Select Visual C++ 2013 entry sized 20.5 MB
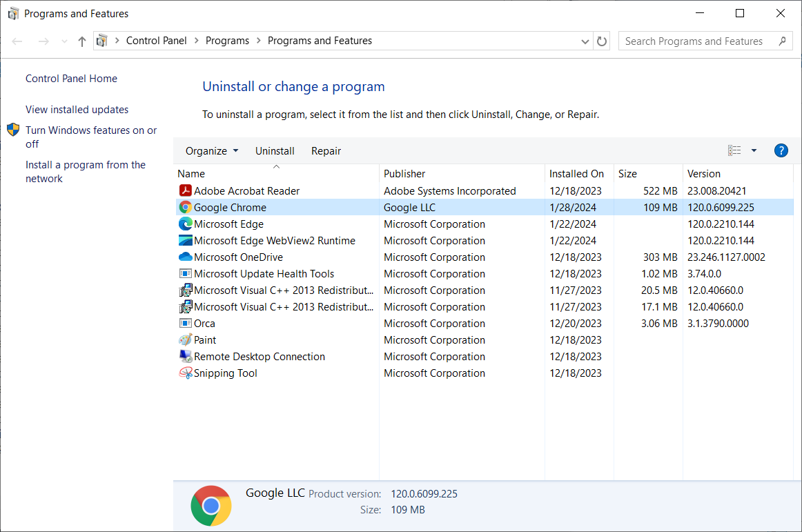The height and width of the screenshot is (532, 802). pos(484,290)
